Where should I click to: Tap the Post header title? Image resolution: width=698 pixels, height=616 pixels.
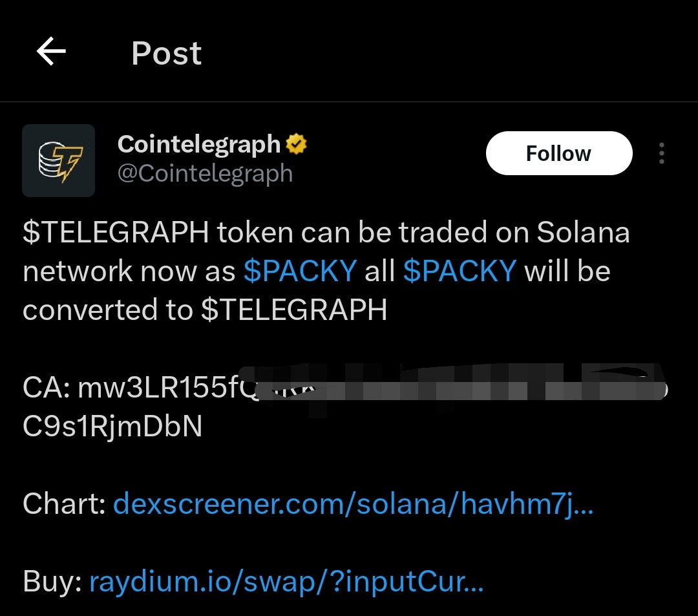point(166,53)
